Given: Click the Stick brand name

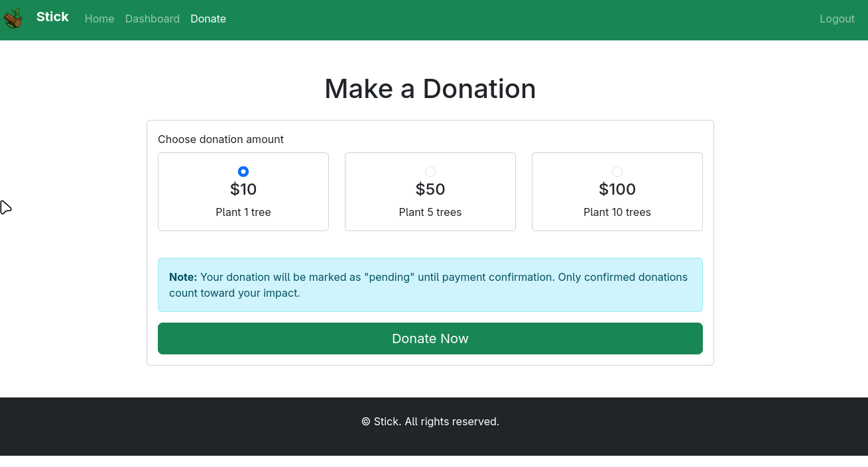Looking at the screenshot, I should pos(52,17).
